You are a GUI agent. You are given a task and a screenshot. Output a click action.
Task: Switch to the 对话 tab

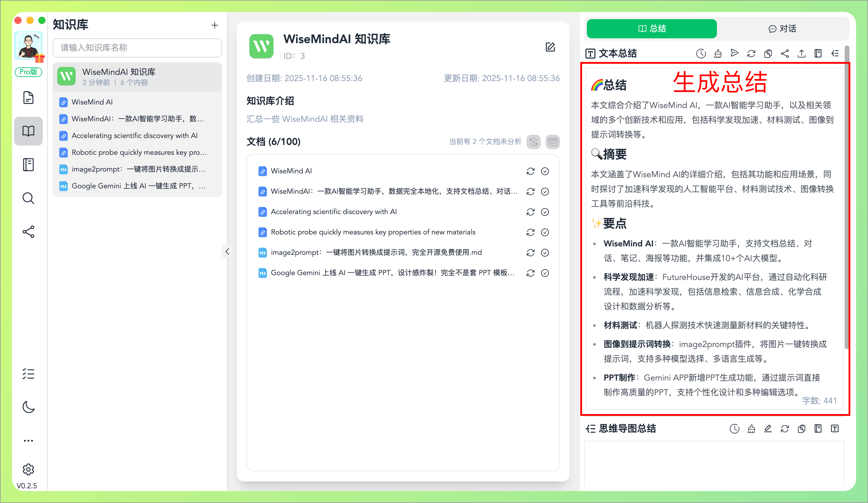[782, 29]
